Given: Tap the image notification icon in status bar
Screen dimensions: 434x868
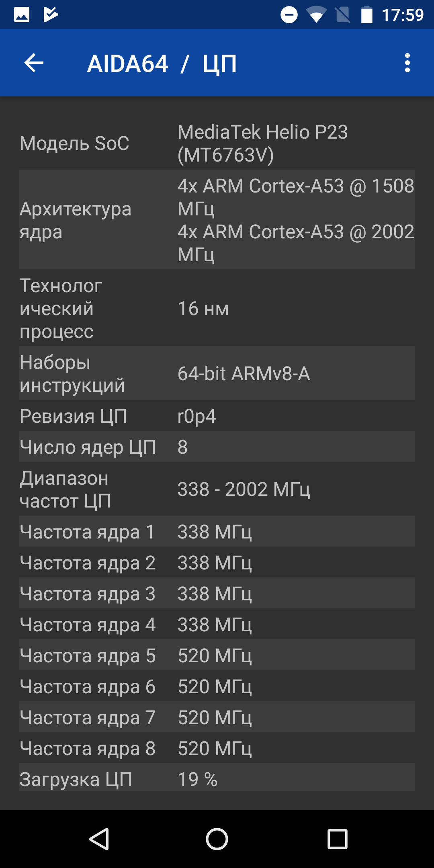Looking at the screenshot, I should point(22,15).
